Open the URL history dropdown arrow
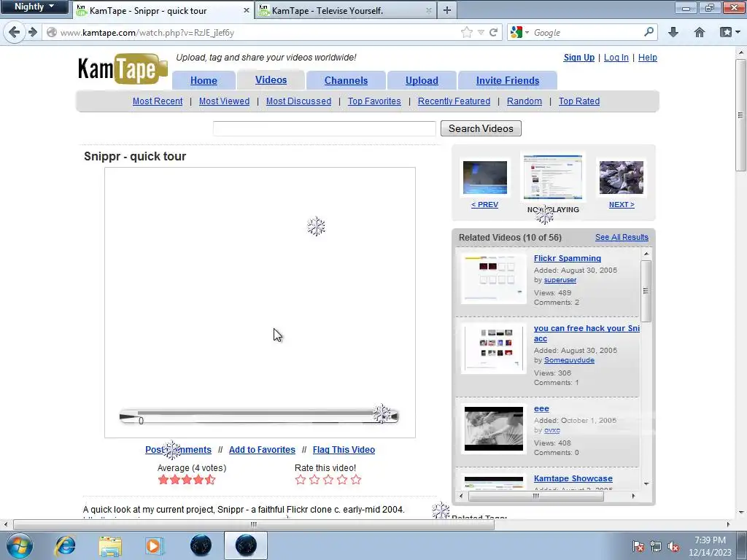Image resolution: width=747 pixels, height=560 pixels. (x=481, y=32)
